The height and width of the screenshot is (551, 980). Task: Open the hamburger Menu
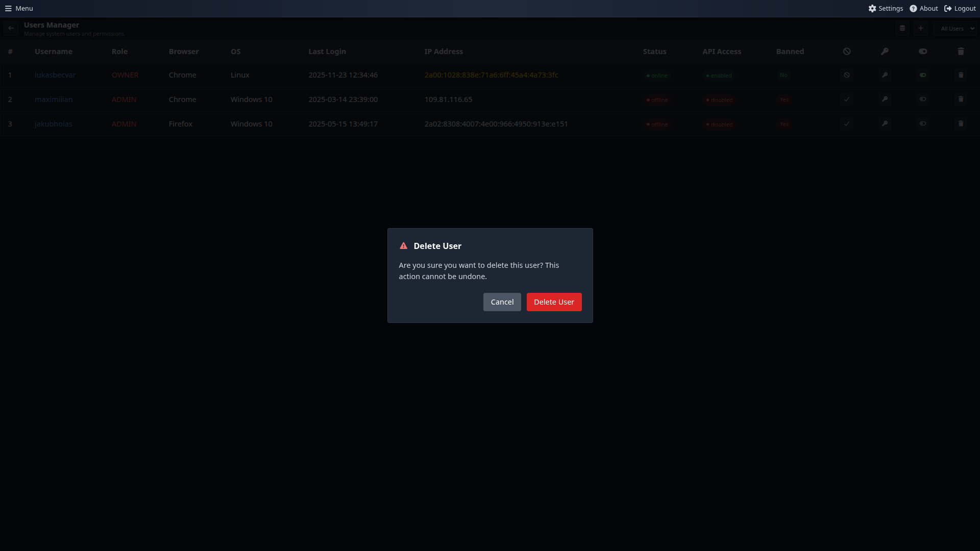[x=19, y=8]
